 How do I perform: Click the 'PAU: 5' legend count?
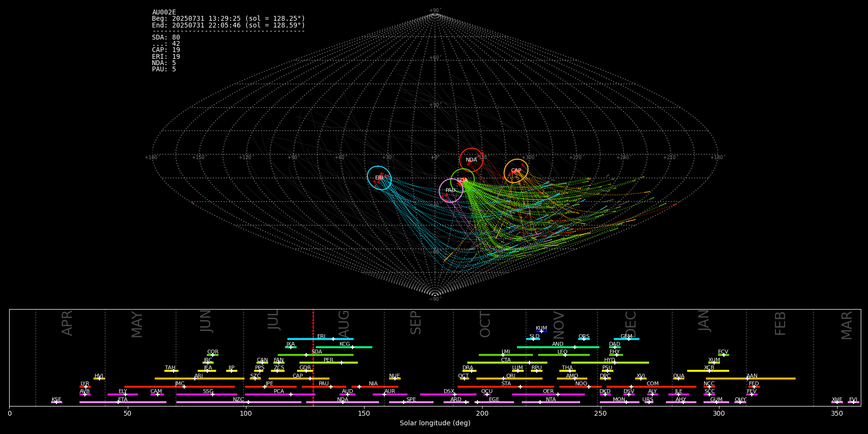point(164,69)
